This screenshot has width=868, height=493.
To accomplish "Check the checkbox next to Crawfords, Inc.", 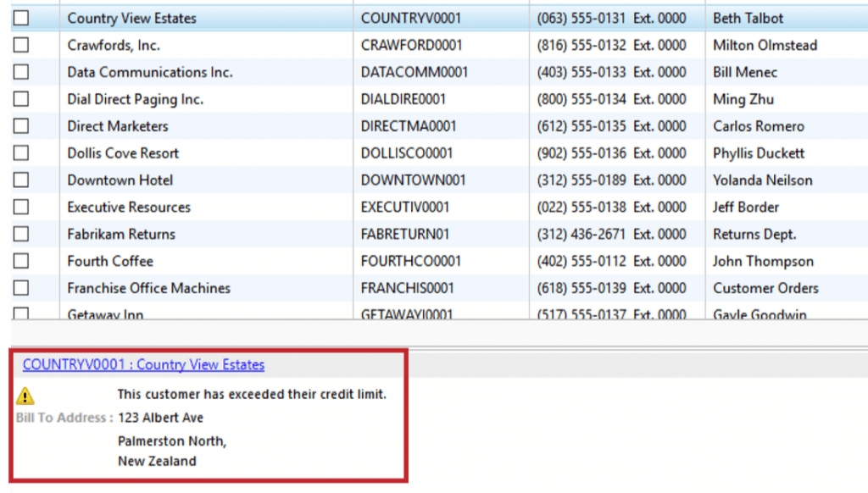I will [20, 45].
